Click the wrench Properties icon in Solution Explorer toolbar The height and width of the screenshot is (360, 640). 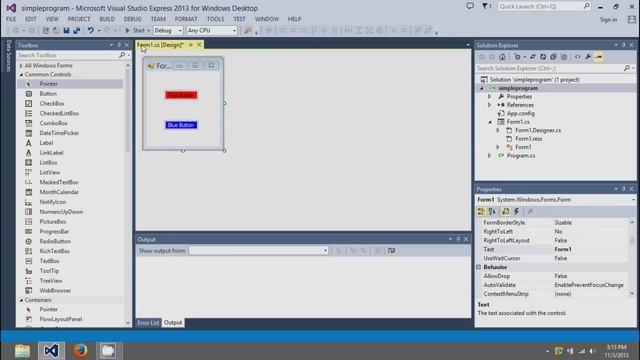pos(588,57)
